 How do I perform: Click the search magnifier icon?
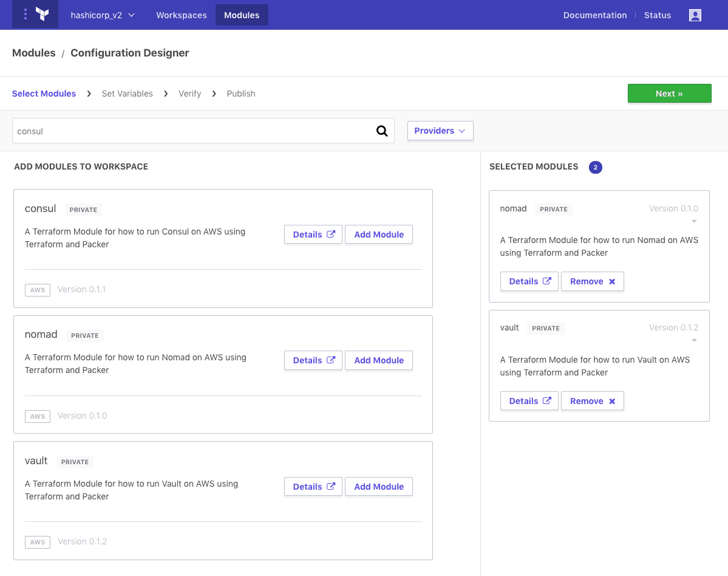click(x=382, y=131)
